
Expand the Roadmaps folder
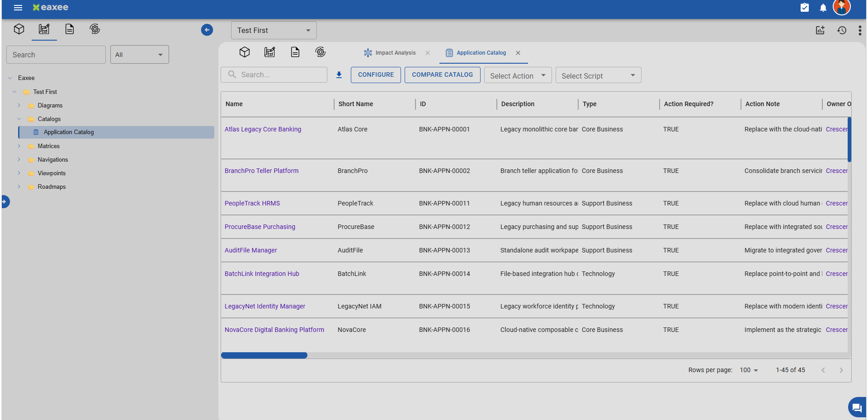(19, 187)
